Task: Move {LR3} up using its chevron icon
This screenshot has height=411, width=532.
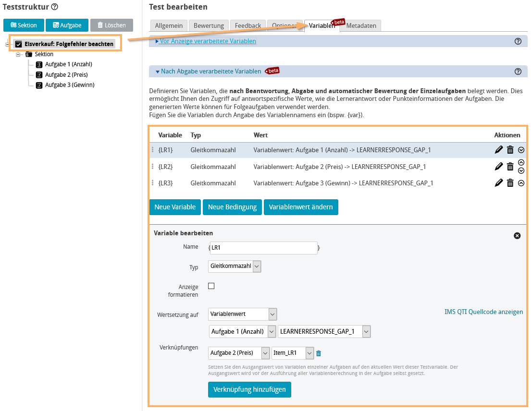Action: pyautogui.click(x=521, y=183)
